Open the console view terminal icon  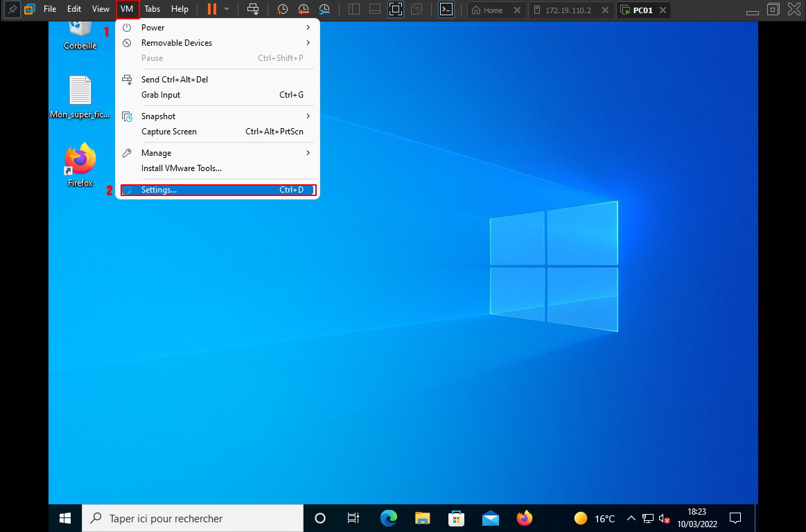coord(447,10)
